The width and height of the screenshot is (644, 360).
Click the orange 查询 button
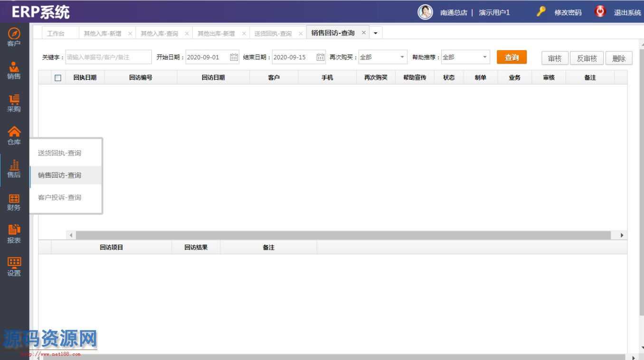511,57
